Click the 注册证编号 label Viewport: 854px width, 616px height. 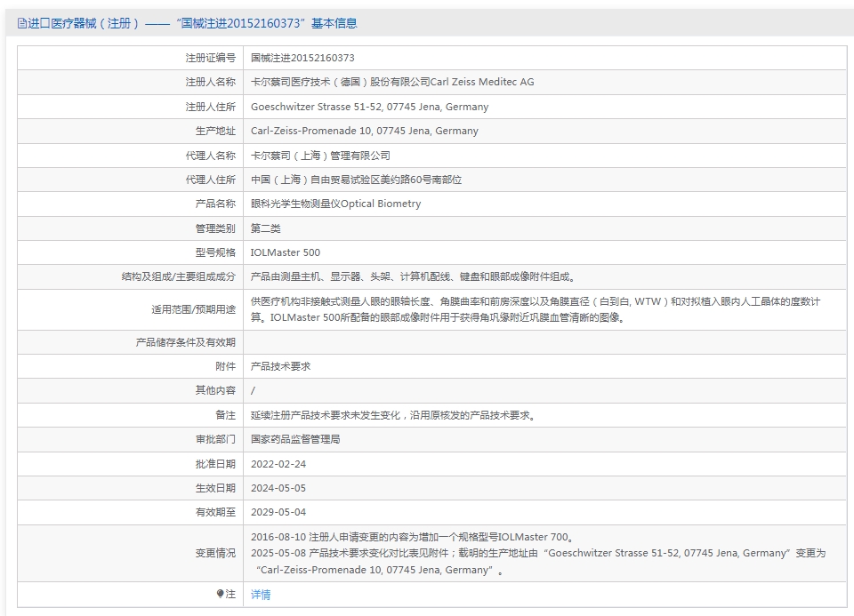click(210, 58)
